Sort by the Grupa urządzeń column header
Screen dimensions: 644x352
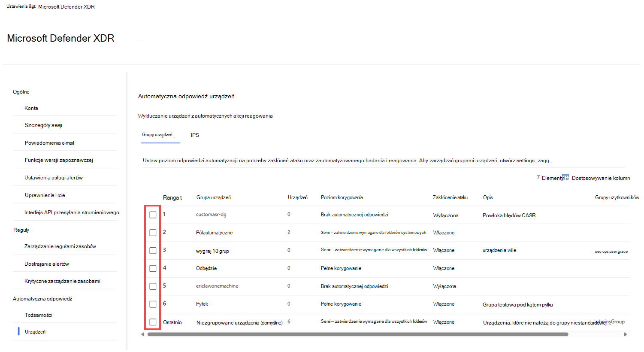pyautogui.click(x=214, y=197)
